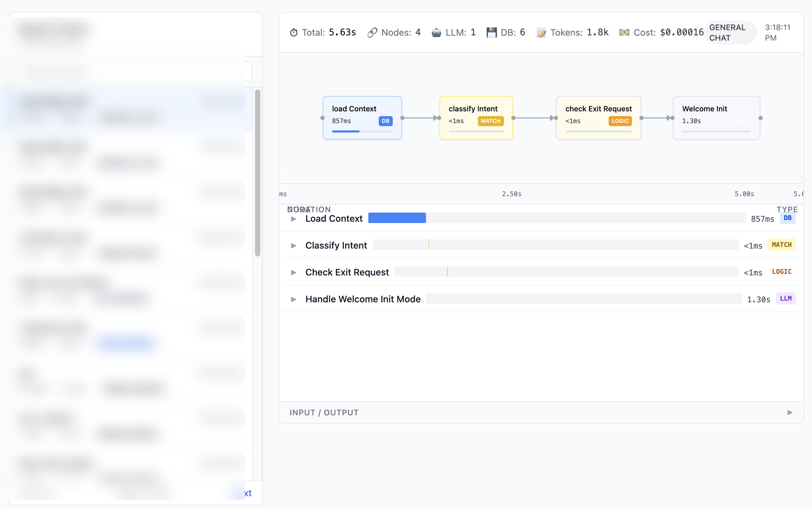
Task: Click the 3:18:11 PM timestamp
Action: pos(778,33)
